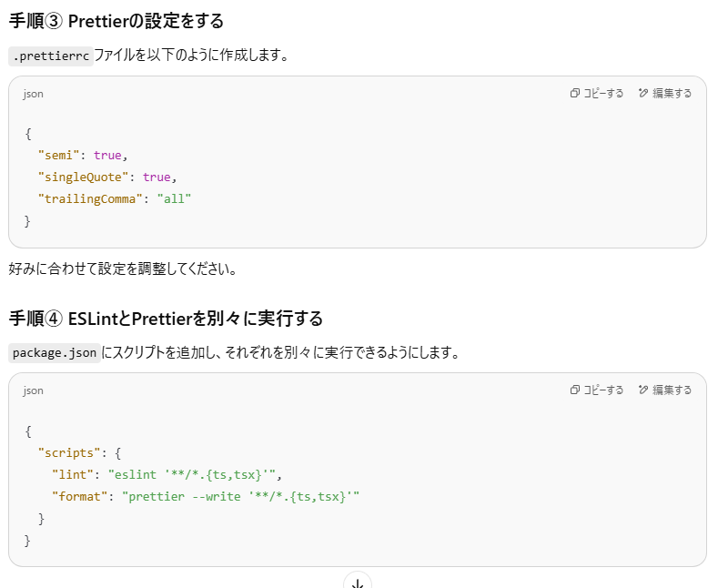Click the "format" script key

[x=78, y=496]
